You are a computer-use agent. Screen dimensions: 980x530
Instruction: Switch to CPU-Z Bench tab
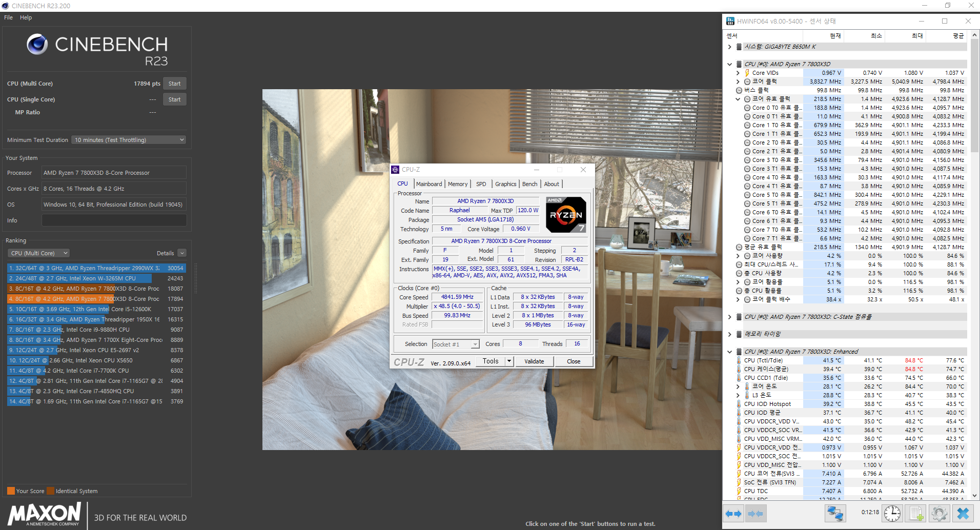[530, 184]
